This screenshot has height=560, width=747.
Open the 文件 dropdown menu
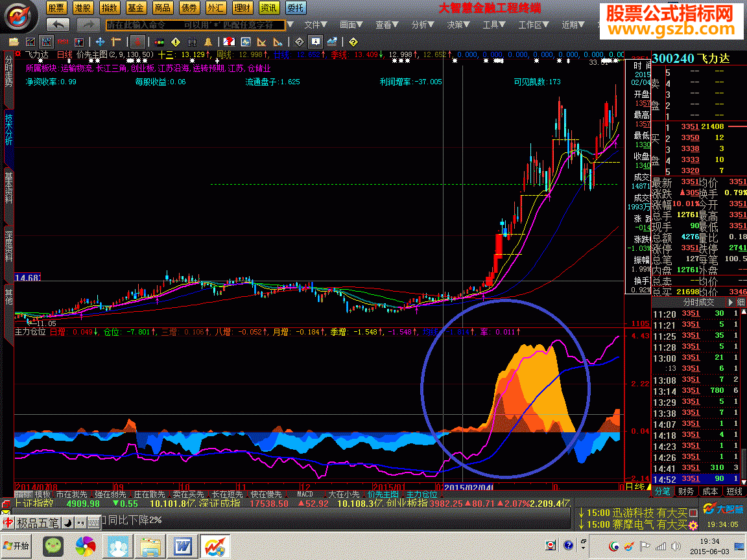tap(315, 25)
